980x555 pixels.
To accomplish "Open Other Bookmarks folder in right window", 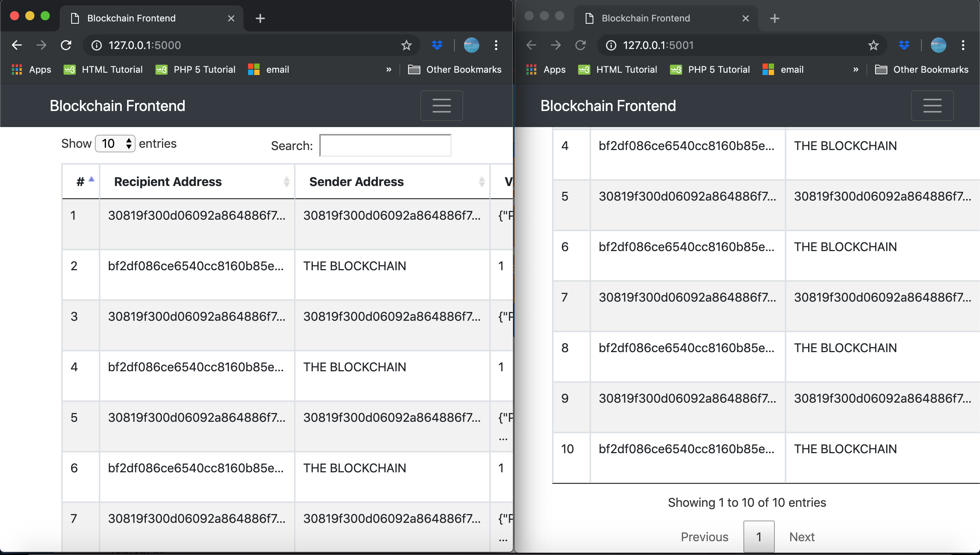I will (x=922, y=70).
